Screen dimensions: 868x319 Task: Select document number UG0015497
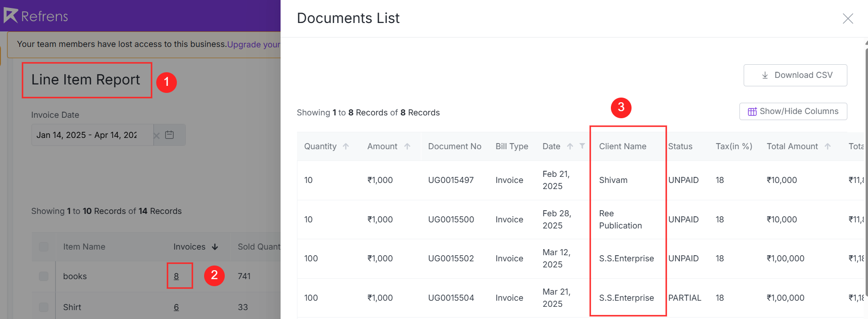coord(451,180)
